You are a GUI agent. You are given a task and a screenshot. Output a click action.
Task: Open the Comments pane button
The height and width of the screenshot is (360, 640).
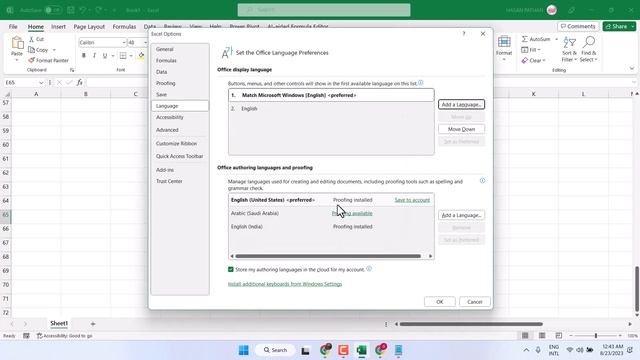[578, 27]
